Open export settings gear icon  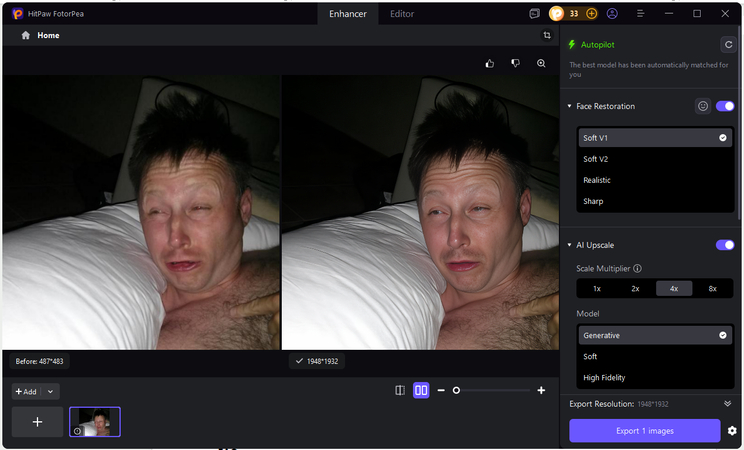[732, 431]
